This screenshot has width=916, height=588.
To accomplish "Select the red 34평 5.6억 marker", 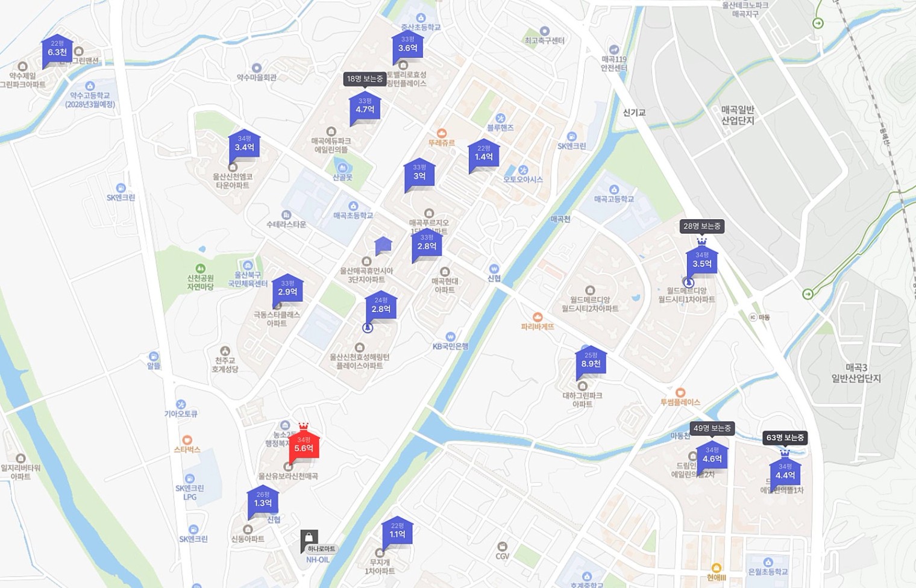I will coord(304,445).
